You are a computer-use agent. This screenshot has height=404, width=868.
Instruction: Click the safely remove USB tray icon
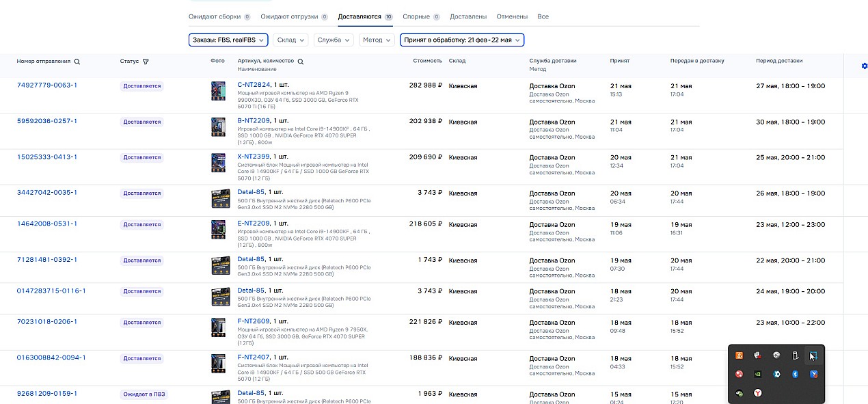point(796,355)
